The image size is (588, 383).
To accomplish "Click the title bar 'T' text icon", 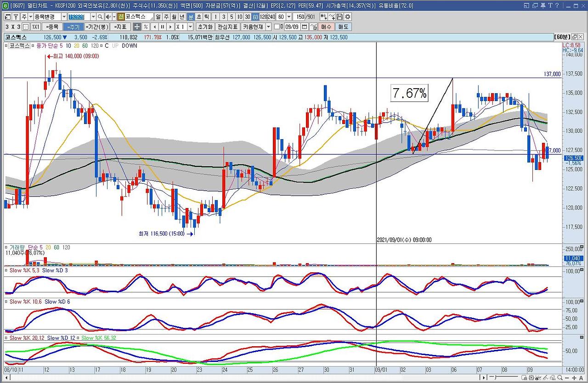I will 550,6.
